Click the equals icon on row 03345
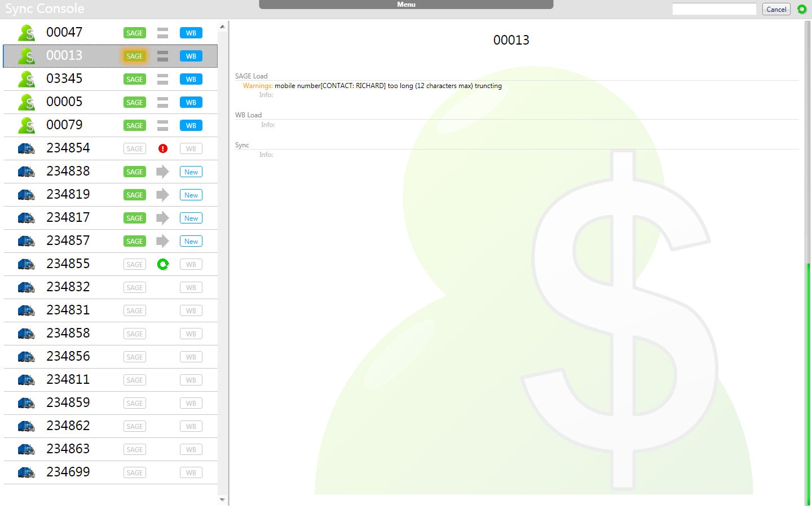Viewport: 812px width, 508px height. click(x=162, y=80)
